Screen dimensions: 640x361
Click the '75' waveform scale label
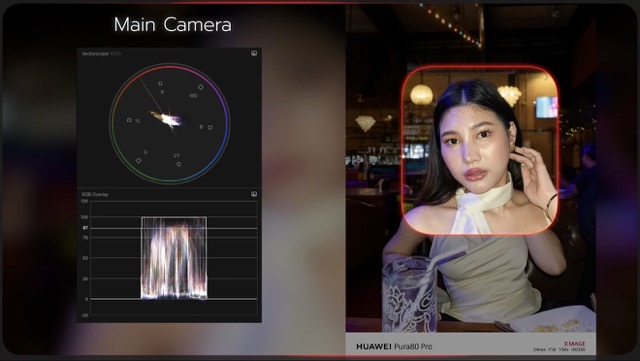click(x=85, y=238)
